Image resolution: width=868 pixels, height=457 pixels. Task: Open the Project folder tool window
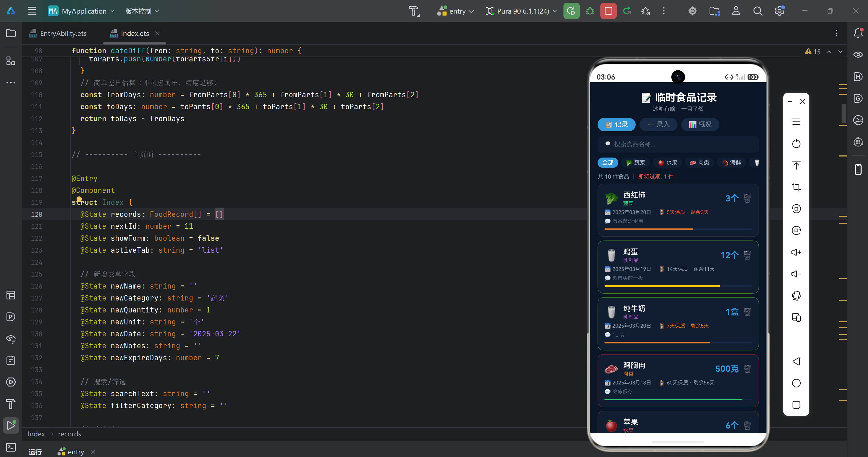(x=11, y=33)
